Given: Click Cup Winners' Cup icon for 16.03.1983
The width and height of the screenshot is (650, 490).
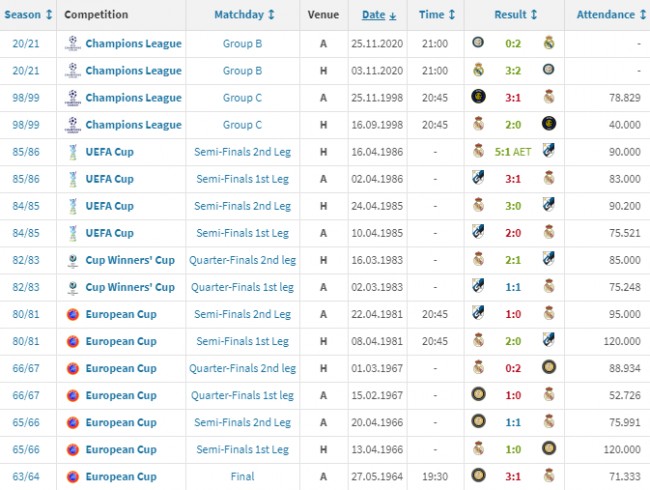Looking at the screenshot, I should (x=73, y=260).
